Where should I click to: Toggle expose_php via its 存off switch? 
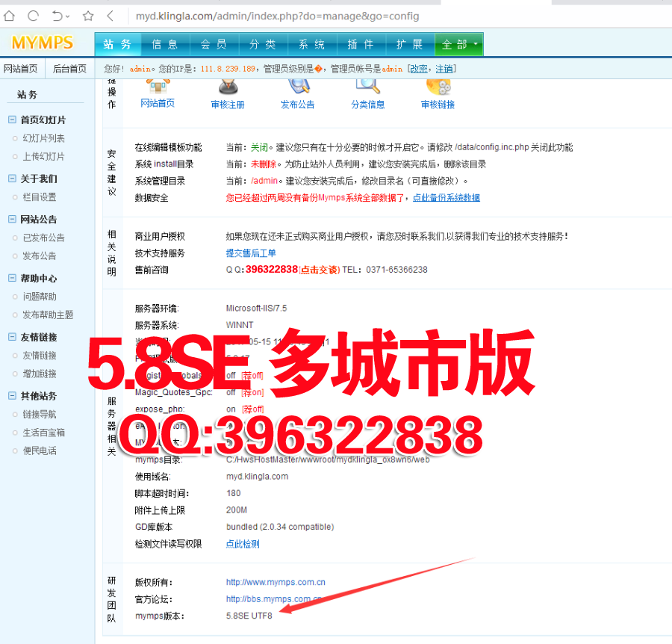pos(252,409)
